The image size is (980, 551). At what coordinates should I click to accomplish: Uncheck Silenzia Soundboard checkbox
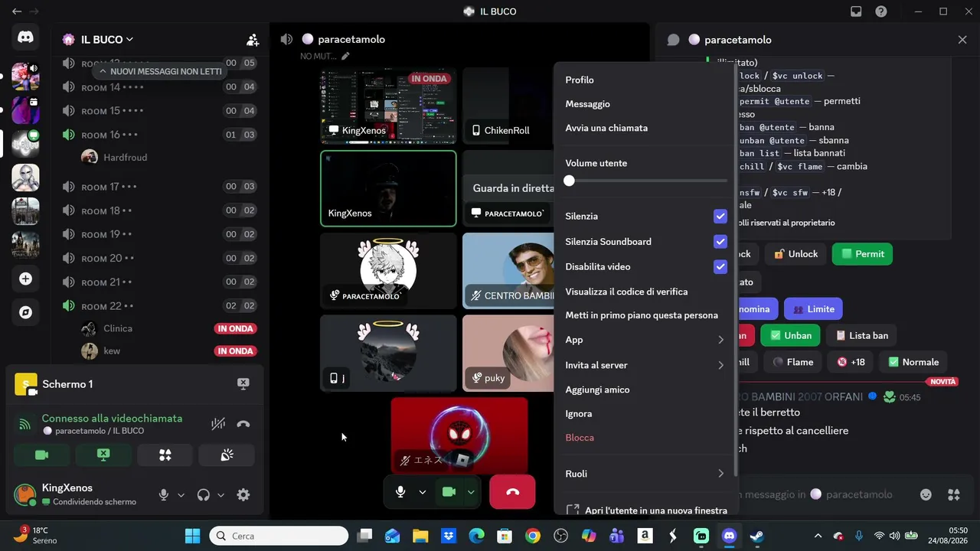(x=720, y=242)
